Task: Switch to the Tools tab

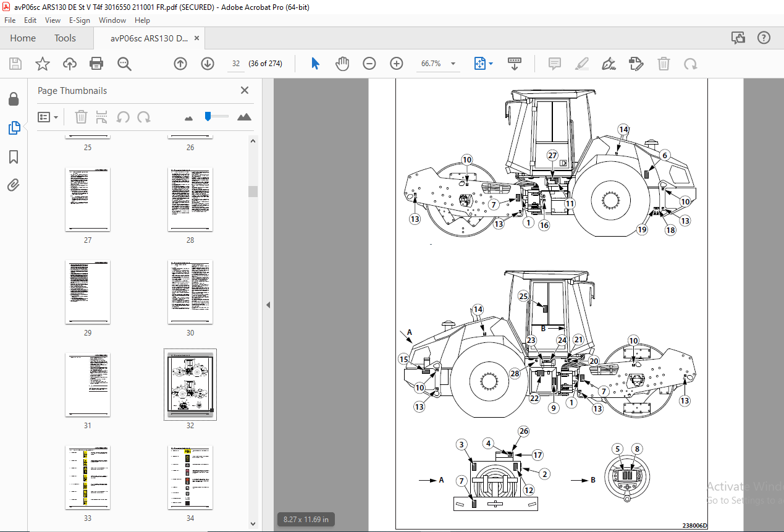Action: [x=65, y=38]
